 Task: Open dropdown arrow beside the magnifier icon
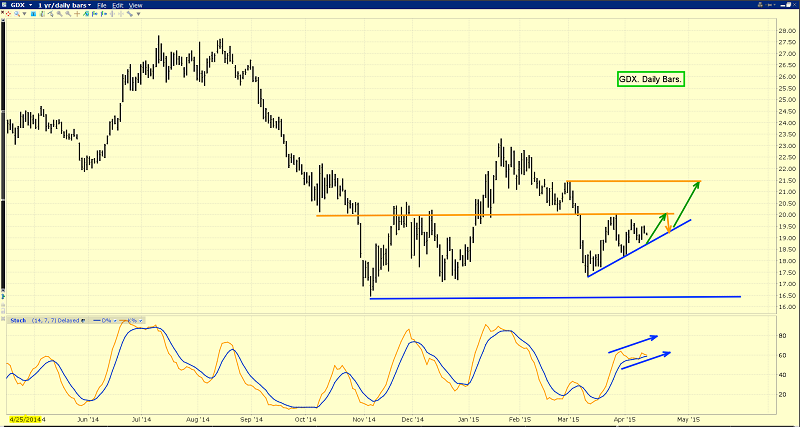pyautogui.click(x=25, y=14)
